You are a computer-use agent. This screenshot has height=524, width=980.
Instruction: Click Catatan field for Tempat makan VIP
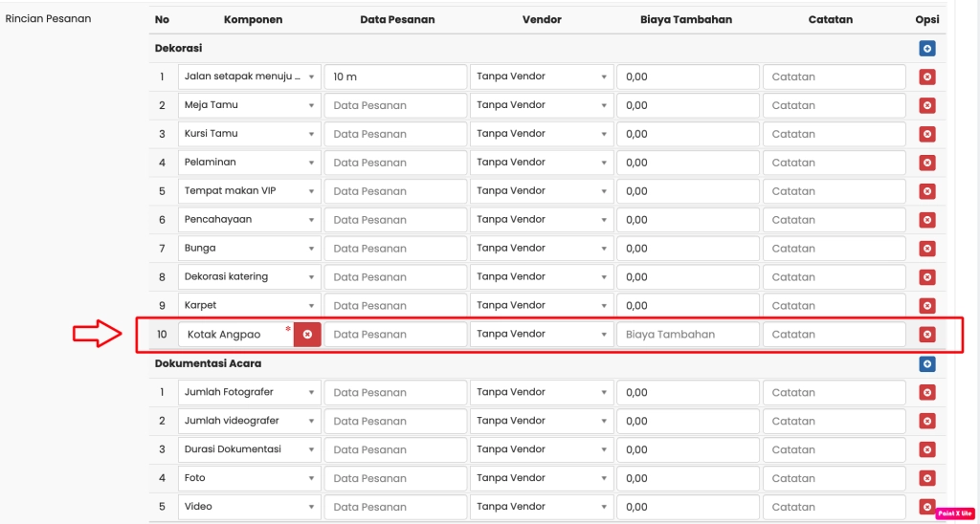pos(834,191)
